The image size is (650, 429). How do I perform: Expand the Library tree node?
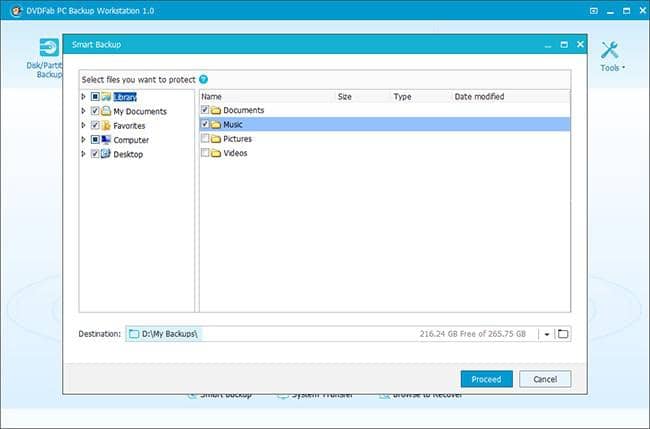tap(83, 97)
